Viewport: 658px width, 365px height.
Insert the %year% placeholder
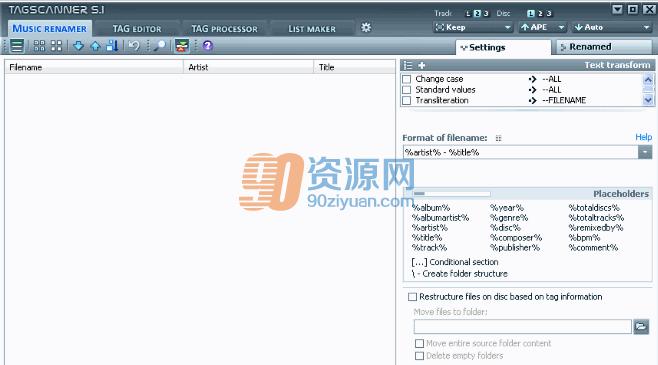pyautogui.click(x=507, y=208)
